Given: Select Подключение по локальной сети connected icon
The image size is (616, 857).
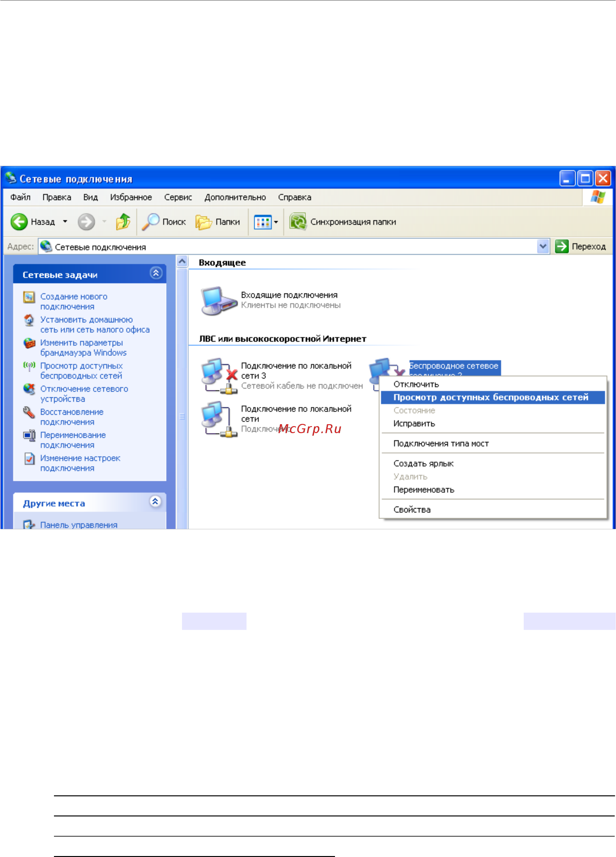Looking at the screenshot, I should (x=219, y=419).
